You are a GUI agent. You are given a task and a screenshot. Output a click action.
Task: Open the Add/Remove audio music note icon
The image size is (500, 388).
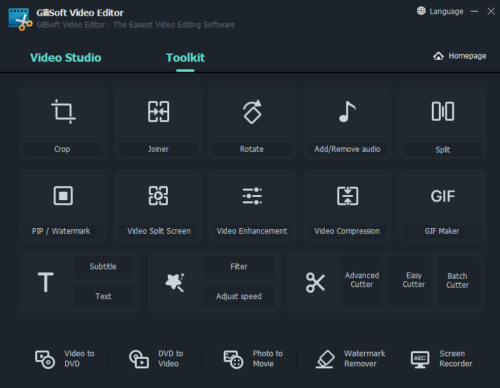click(347, 111)
